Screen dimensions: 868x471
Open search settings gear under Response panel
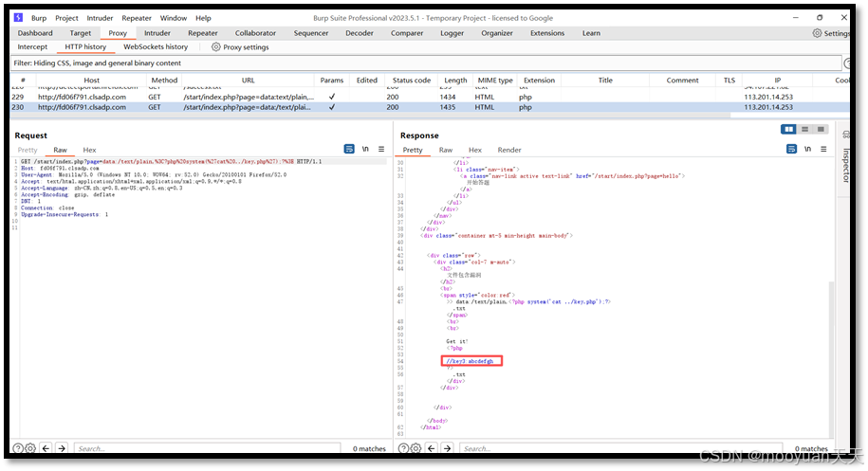[x=416, y=448]
